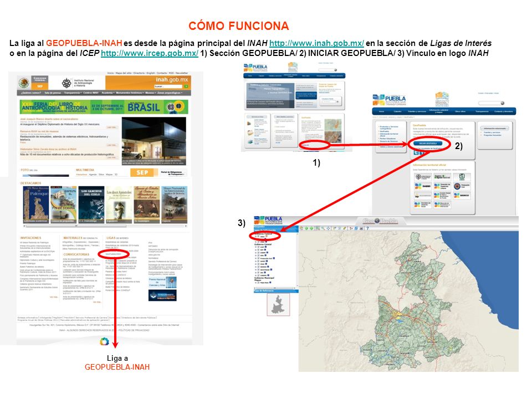532x399 pixels.
Task: Open the http://www.inah.gob.mx/ hyperlink in the slide text
Action: point(316,43)
